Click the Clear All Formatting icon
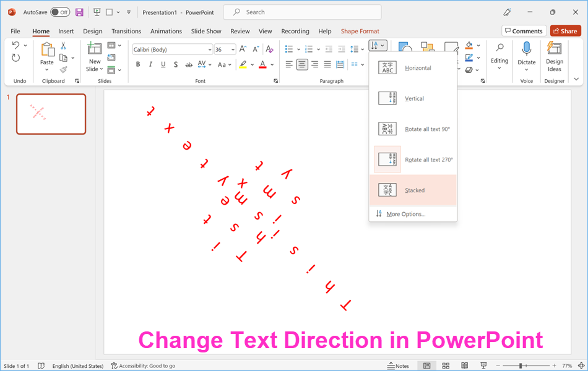Image resolution: width=588 pixels, height=371 pixels. point(269,49)
